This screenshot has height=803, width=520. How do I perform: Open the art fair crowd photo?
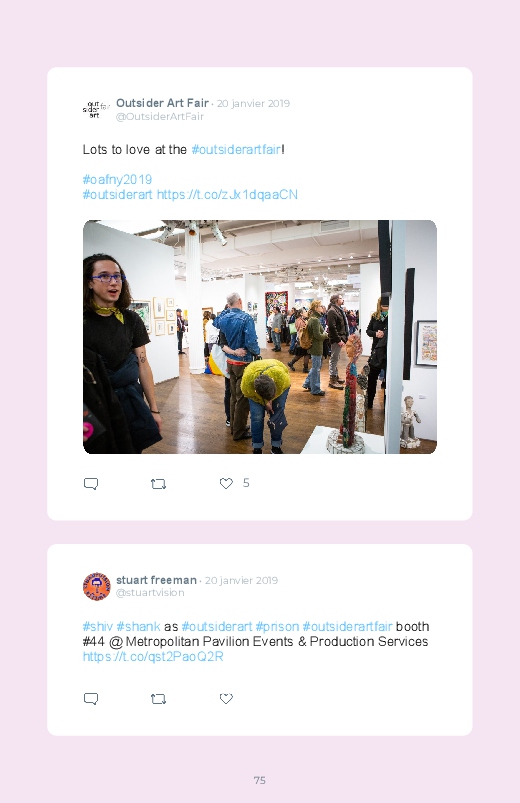[x=260, y=337]
